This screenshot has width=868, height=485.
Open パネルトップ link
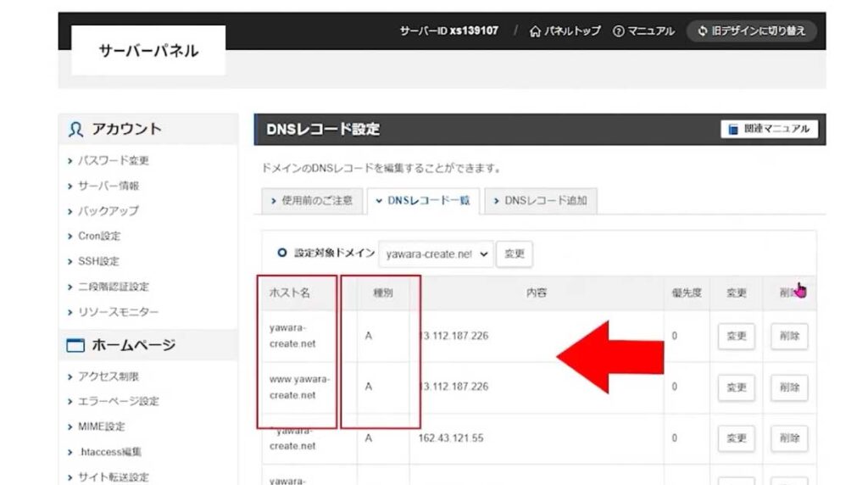pyautogui.click(x=565, y=31)
